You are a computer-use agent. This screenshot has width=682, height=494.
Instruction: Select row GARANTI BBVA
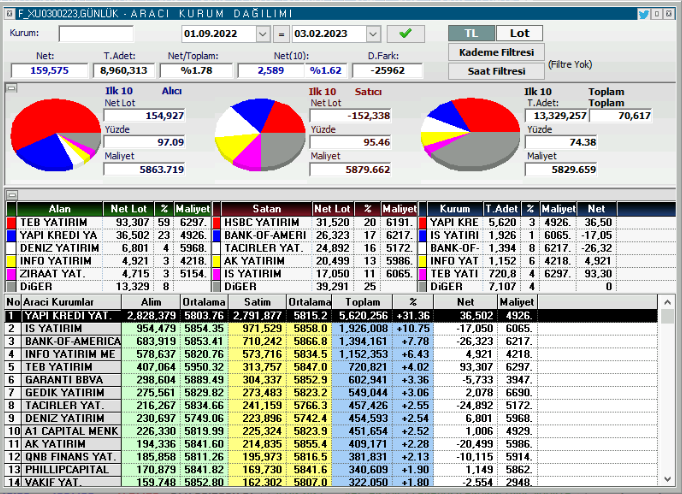331,380
